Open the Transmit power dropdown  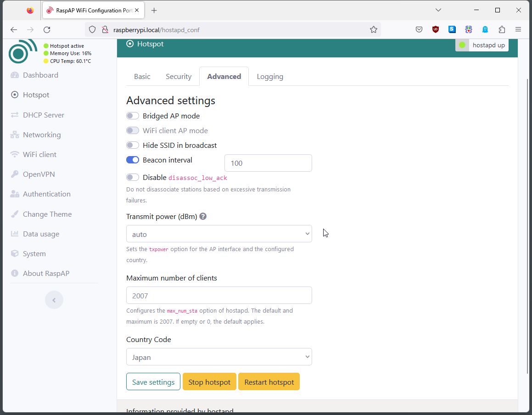(219, 234)
